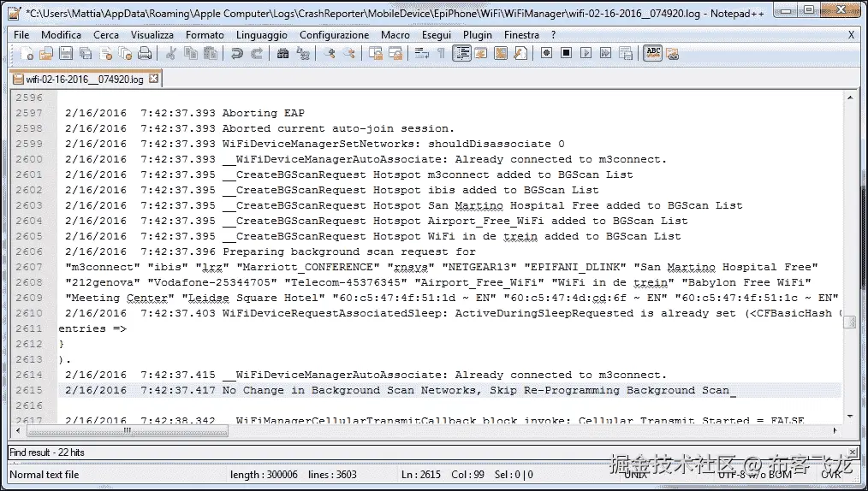This screenshot has height=491, width=868.
Task: Click 'Preparing background scan request for' line
Action: coord(271,251)
